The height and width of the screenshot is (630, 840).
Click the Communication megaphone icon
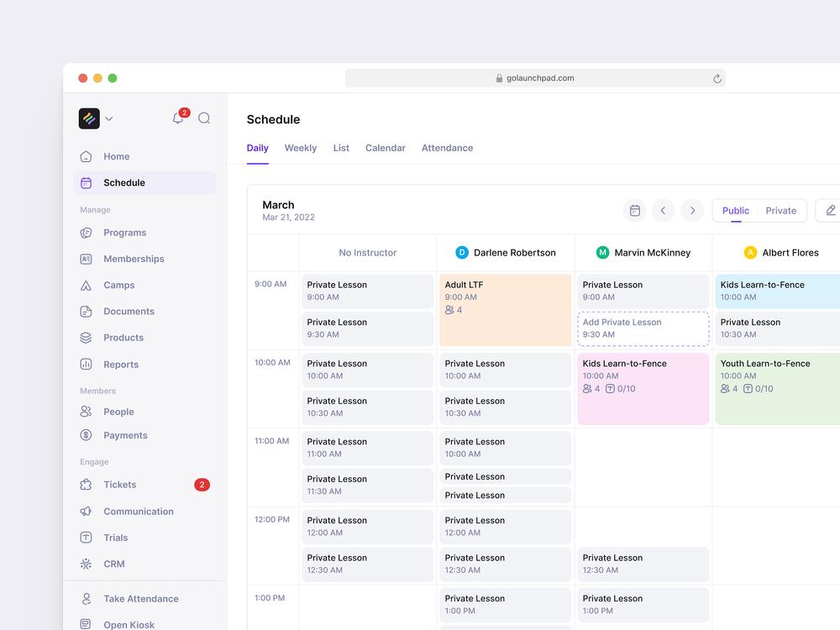[x=86, y=511]
